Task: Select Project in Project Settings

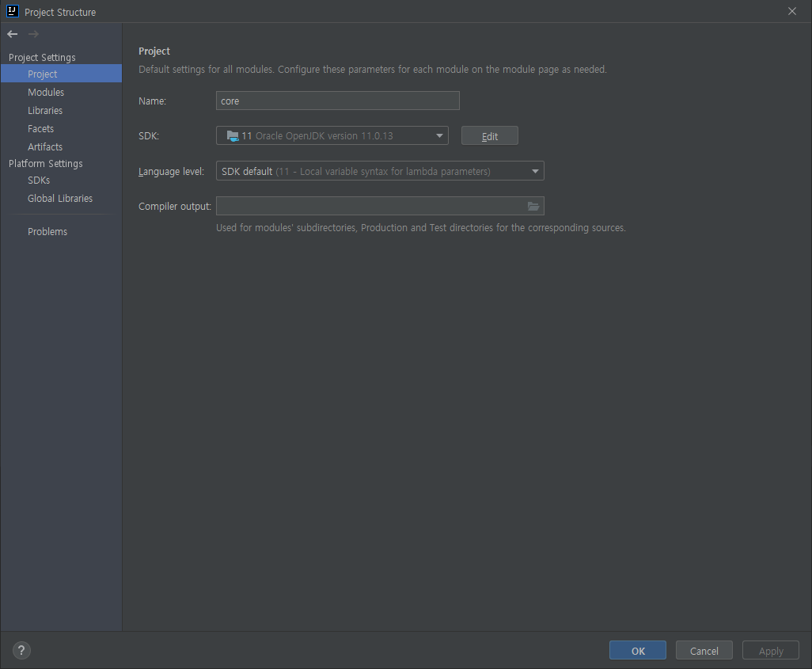Action: tap(61, 74)
